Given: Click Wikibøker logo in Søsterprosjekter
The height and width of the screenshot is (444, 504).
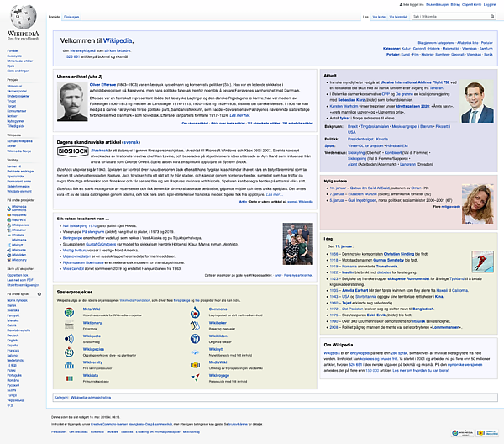Looking at the screenshot, I should coord(195,325).
